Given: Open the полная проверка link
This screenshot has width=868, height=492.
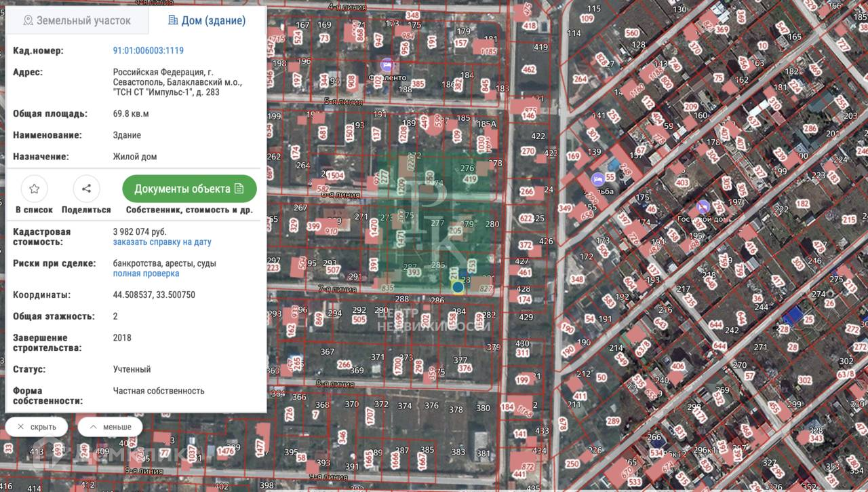Looking at the screenshot, I should click(x=146, y=273).
